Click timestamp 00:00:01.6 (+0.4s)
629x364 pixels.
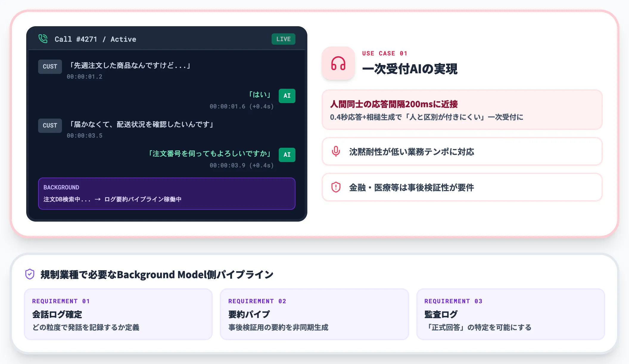tap(242, 106)
